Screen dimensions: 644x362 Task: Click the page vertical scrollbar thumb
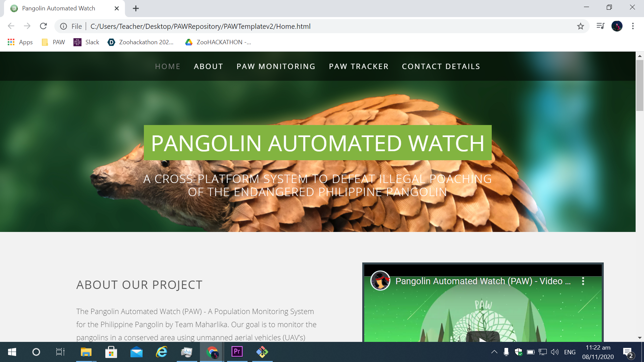(x=640, y=85)
